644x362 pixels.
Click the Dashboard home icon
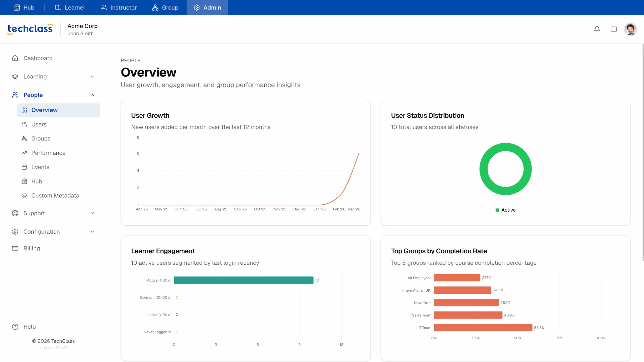click(x=15, y=58)
